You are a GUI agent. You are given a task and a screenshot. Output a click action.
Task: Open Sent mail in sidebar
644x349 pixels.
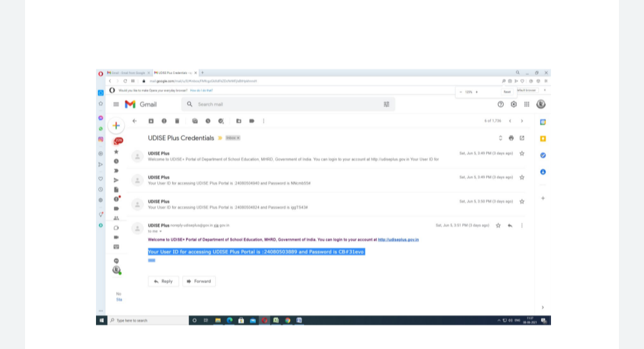(x=116, y=180)
